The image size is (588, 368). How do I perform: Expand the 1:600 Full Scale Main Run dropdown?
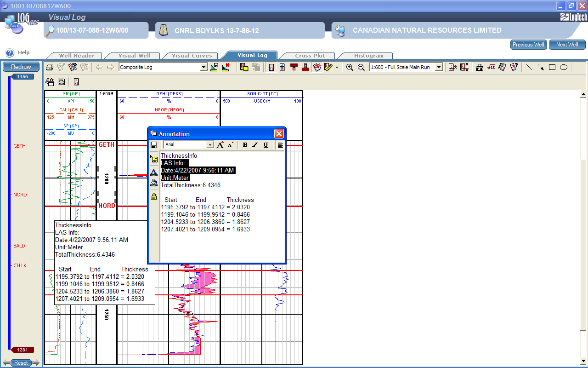coord(439,67)
